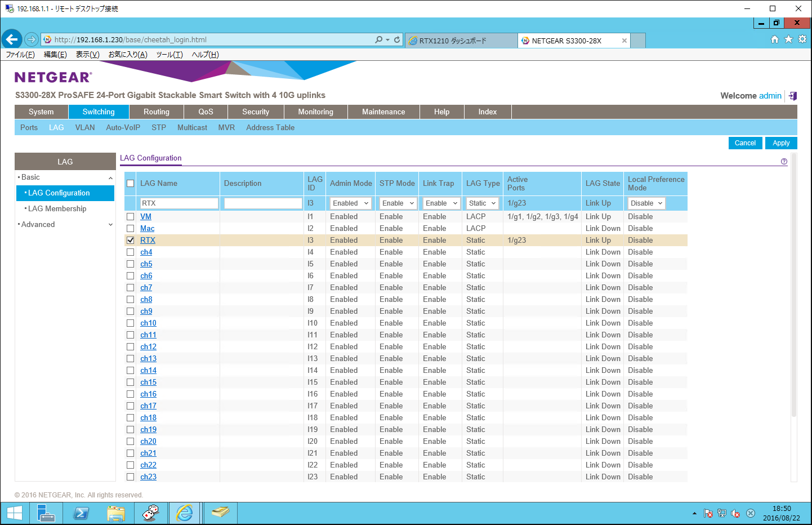Click the network tray icon
Viewport: 812px width, 525px height.
pos(722,513)
